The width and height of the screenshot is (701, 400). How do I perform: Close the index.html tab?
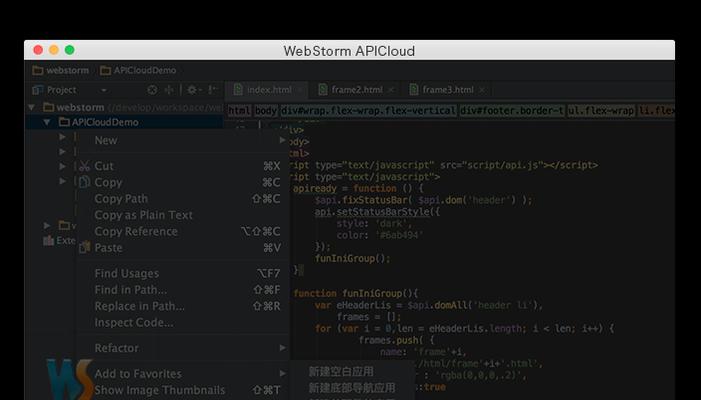tap(301, 90)
